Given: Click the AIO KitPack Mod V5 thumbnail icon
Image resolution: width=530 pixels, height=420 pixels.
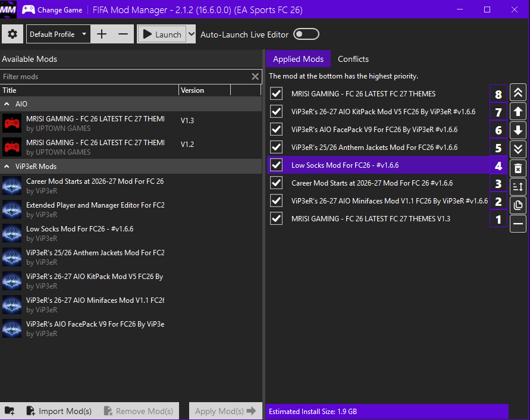Looking at the screenshot, I should (x=12, y=281).
